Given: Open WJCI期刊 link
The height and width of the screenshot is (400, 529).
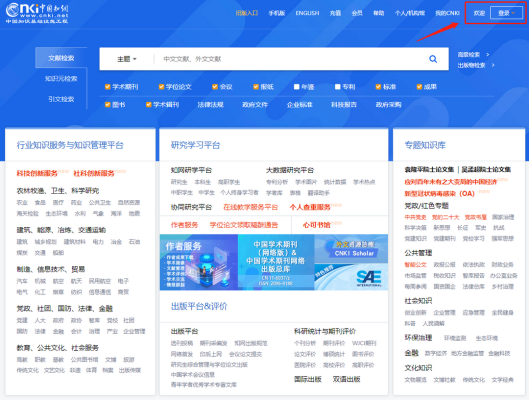Looking at the screenshot, I should pos(364,343).
